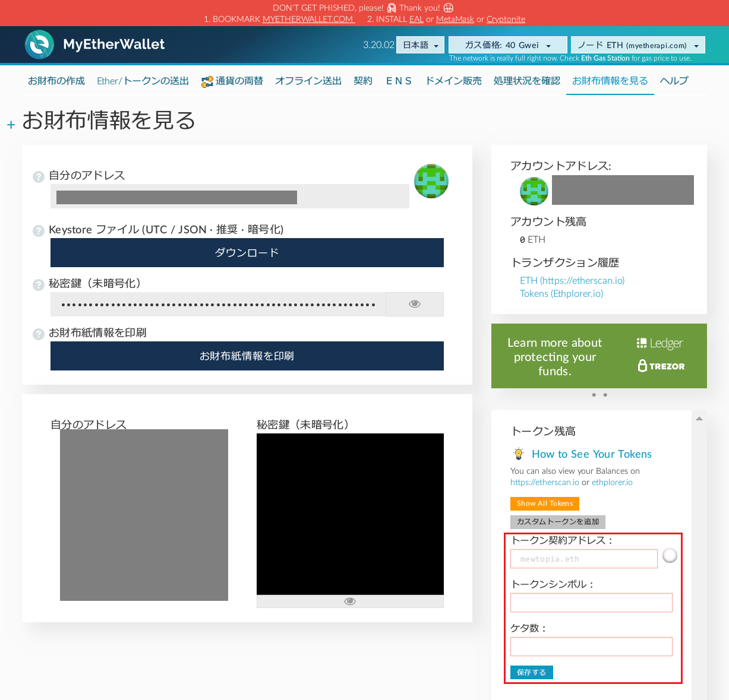
Task: Click the lightbulb icon near How to See Your Tokens
Action: 519,454
